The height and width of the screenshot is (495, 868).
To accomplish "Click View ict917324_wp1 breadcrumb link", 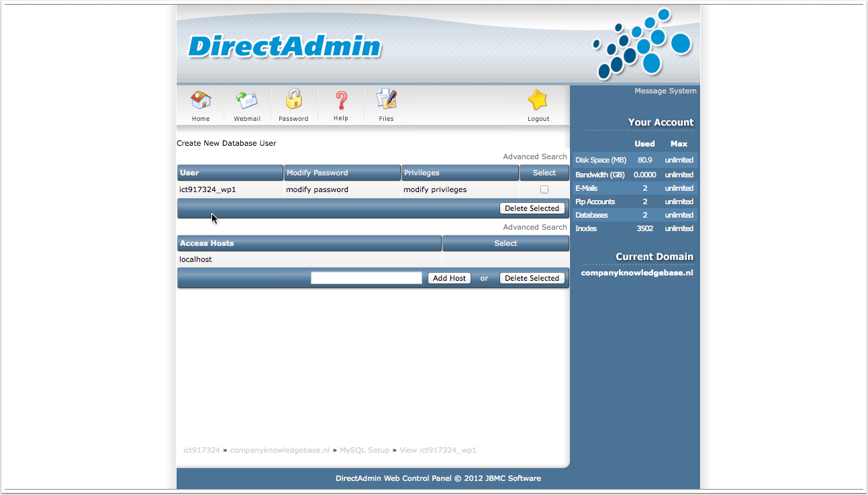I will [438, 450].
